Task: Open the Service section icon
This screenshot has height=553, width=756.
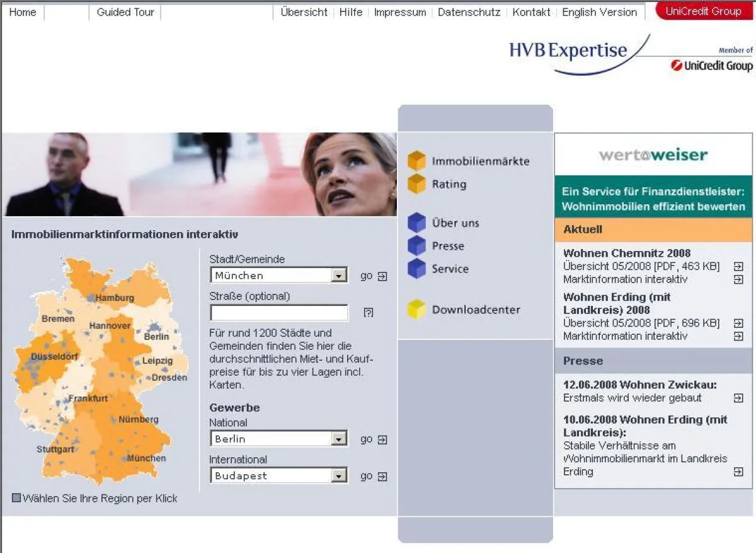Action: (417, 269)
